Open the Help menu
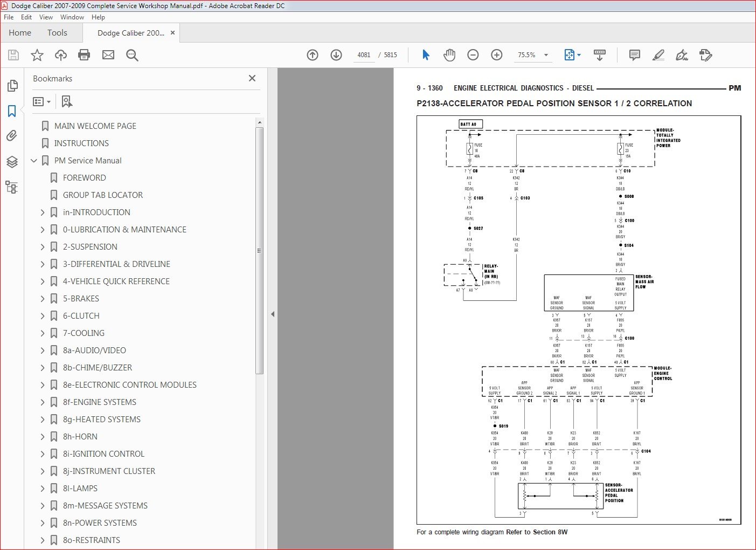The height and width of the screenshot is (550, 756). click(x=98, y=17)
